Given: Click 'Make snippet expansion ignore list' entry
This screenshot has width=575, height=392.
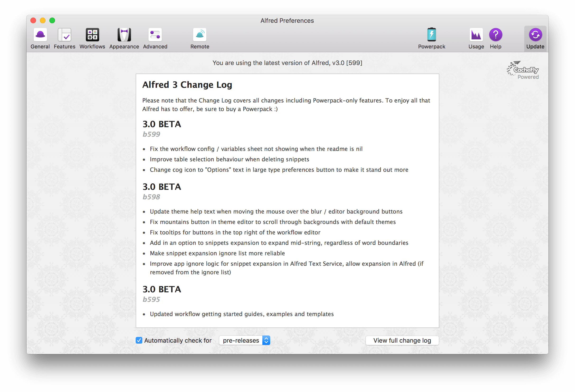Looking at the screenshot, I should tap(217, 253).
